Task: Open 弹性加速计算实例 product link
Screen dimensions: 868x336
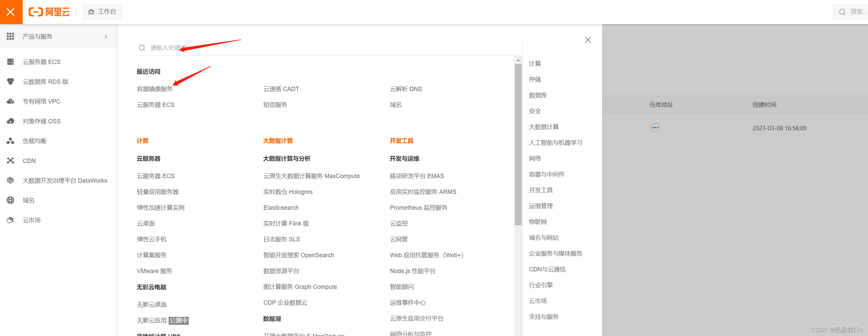Action: point(161,208)
